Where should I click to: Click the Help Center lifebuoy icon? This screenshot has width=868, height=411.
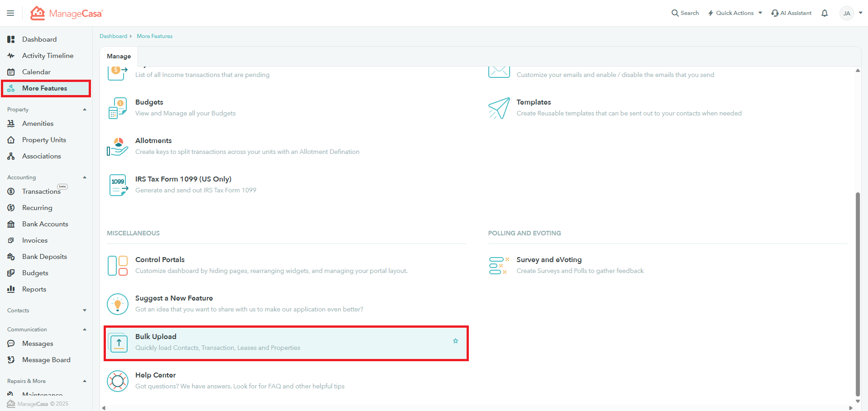[118, 381]
